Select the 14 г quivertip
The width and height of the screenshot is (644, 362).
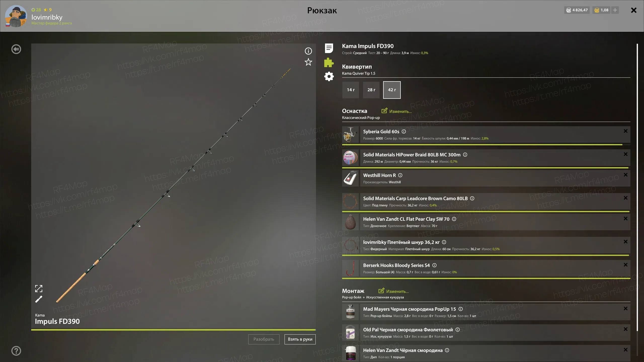[x=351, y=90]
